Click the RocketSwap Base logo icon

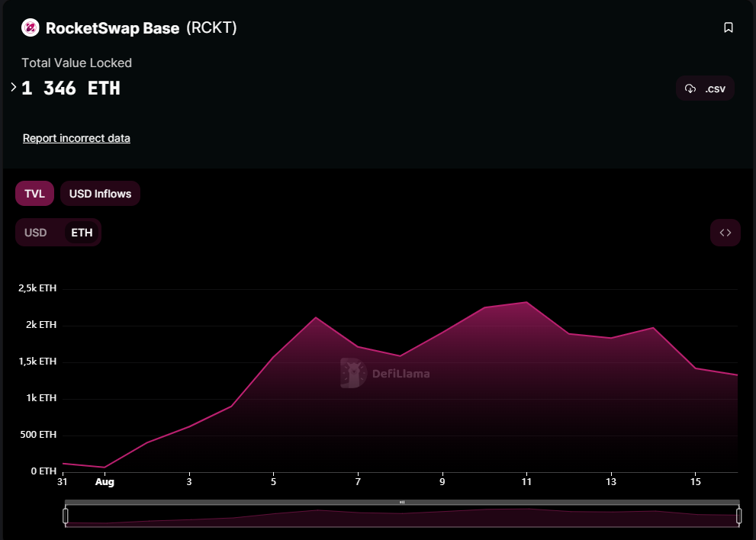point(30,28)
